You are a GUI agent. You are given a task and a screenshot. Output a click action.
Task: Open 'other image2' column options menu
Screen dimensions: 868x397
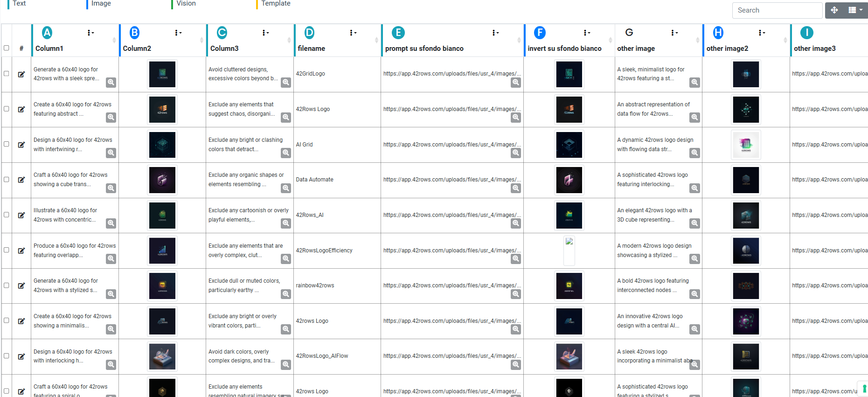(762, 33)
